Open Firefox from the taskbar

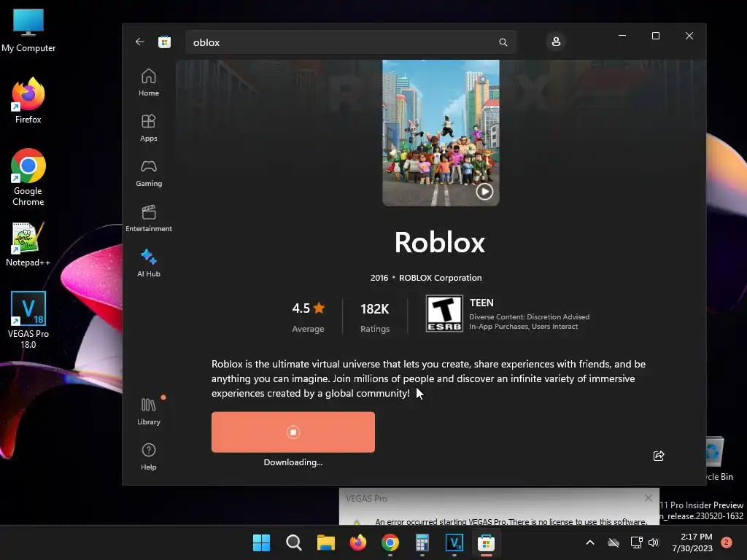(357, 542)
